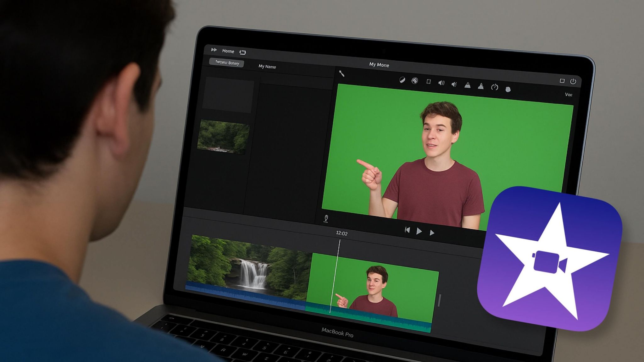Switch to the My Name tab
The height and width of the screenshot is (362, 644).
pyautogui.click(x=267, y=67)
